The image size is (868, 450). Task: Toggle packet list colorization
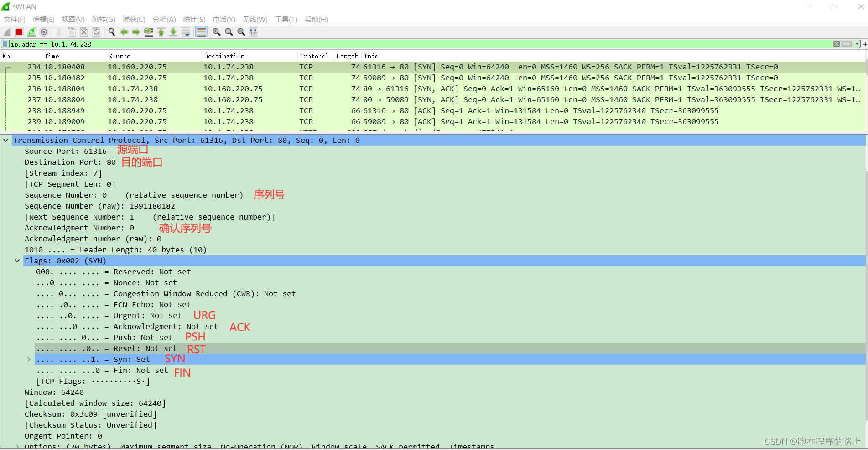201,32
